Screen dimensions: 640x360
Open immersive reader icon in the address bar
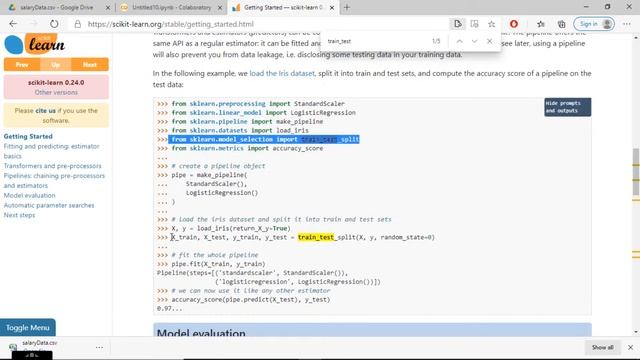coord(474,24)
